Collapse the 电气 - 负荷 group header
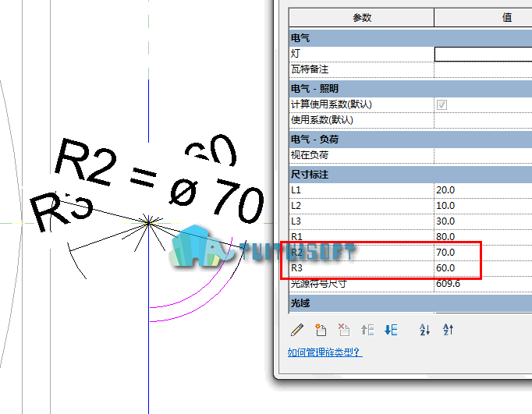 point(410,139)
